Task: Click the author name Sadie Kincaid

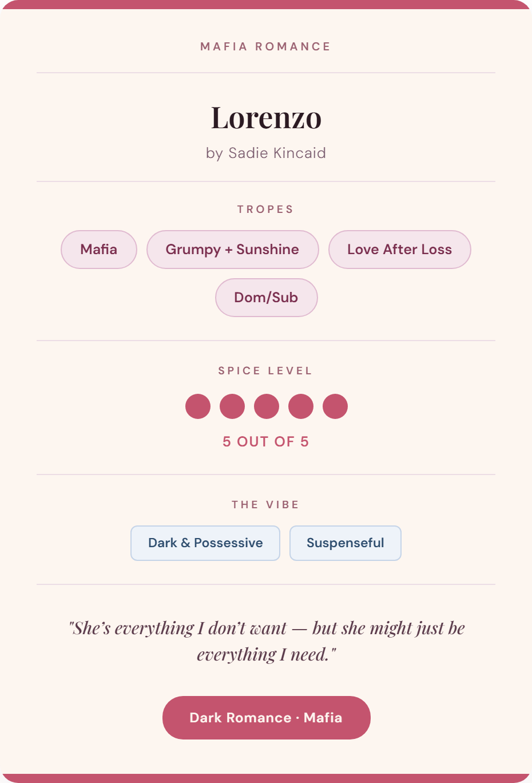Action: point(277,153)
